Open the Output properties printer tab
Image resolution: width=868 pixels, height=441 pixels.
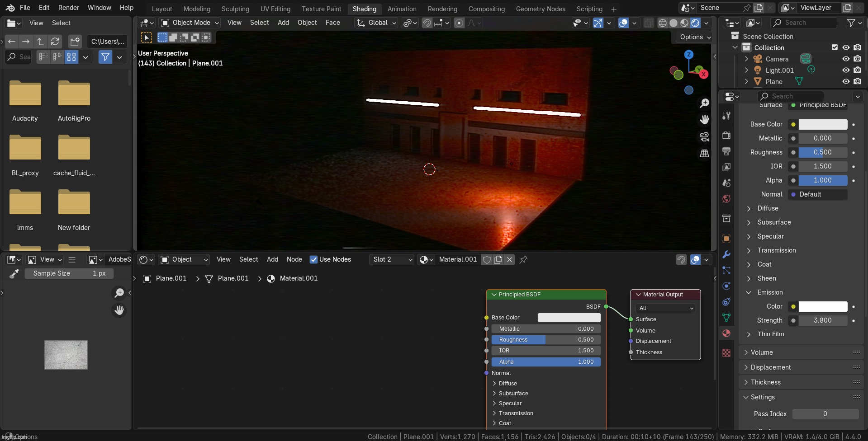point(726,151)
